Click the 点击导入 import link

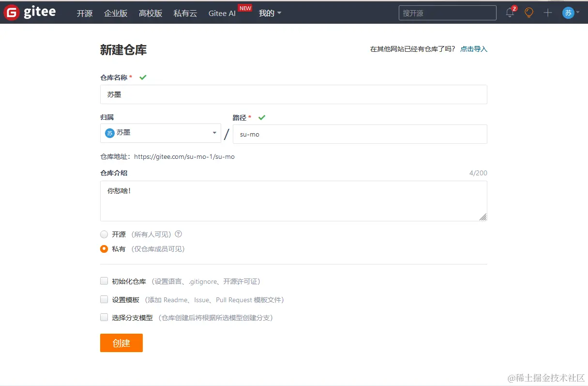pos(473,48)
